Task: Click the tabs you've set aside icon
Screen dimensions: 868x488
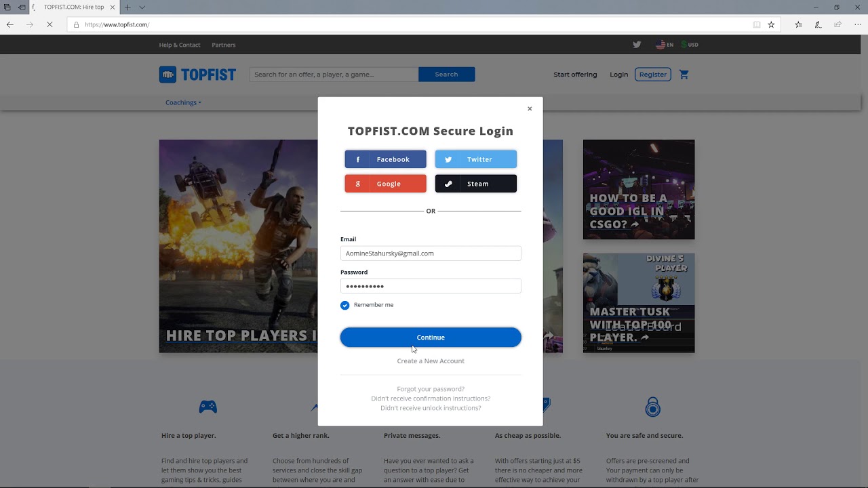Action: click(x=7, y=7)
